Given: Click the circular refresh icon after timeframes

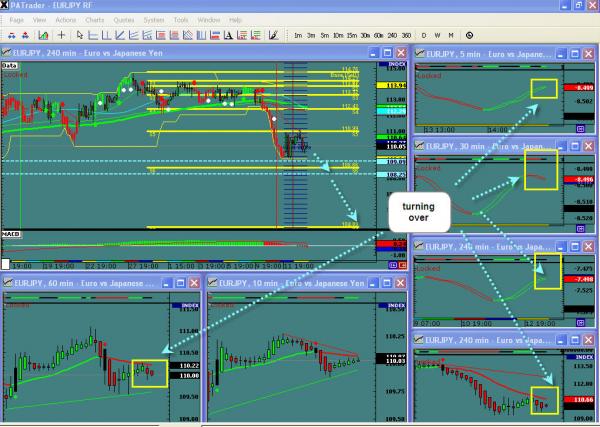Looking at the screenshot, I should tap(469, 35).
